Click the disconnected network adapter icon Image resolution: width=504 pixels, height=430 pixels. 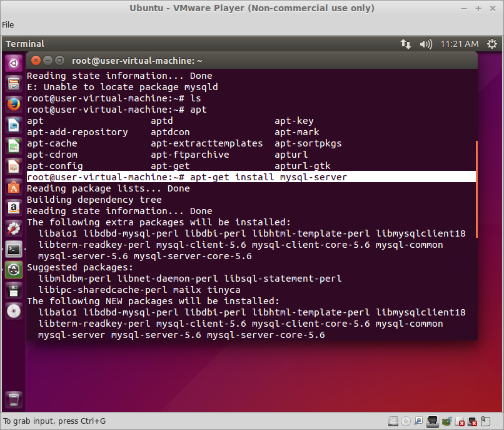(473, 421)
